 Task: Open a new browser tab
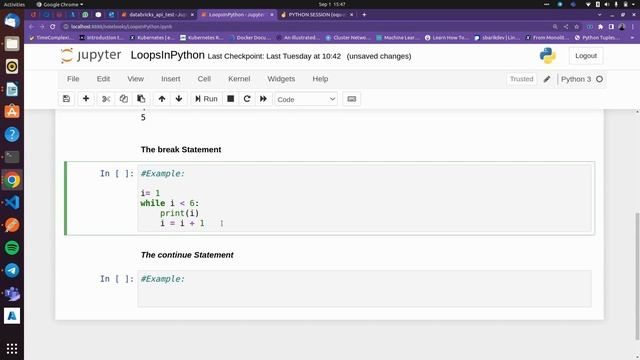pyautogui.click(x=364, y=15)
